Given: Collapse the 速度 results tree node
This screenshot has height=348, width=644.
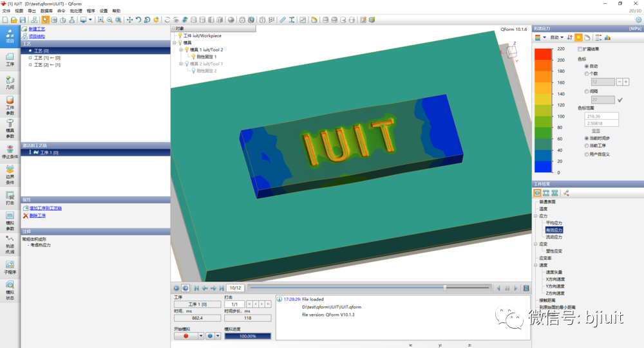Looking at the screenshot, I should pyautogui.click(x=536, y=265).
